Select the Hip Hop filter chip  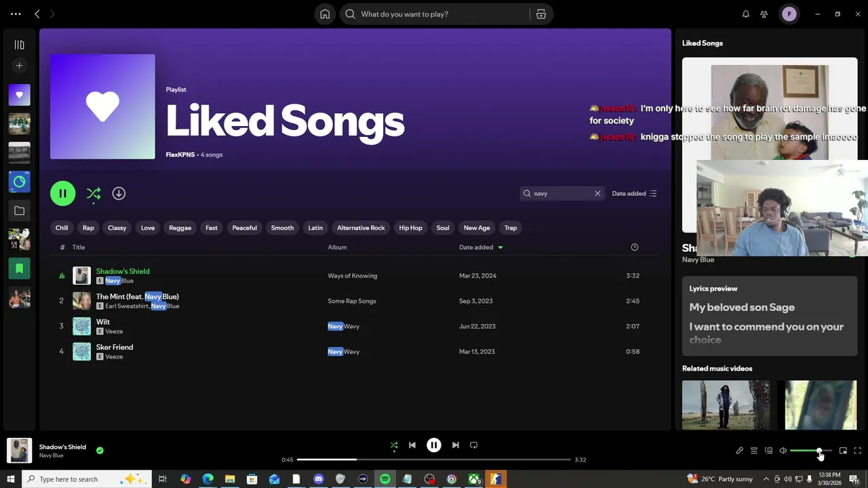pos(410,228)
